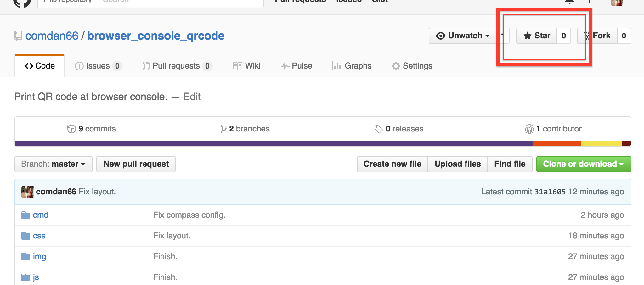
Task: Star this repository
Action: 537,36
